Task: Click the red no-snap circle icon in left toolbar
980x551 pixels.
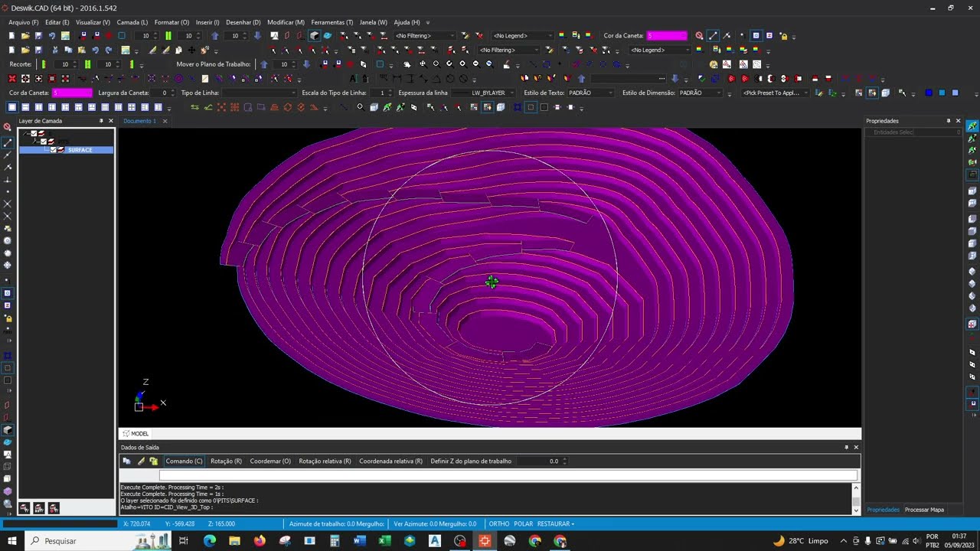Action: (x=8, y=128)
